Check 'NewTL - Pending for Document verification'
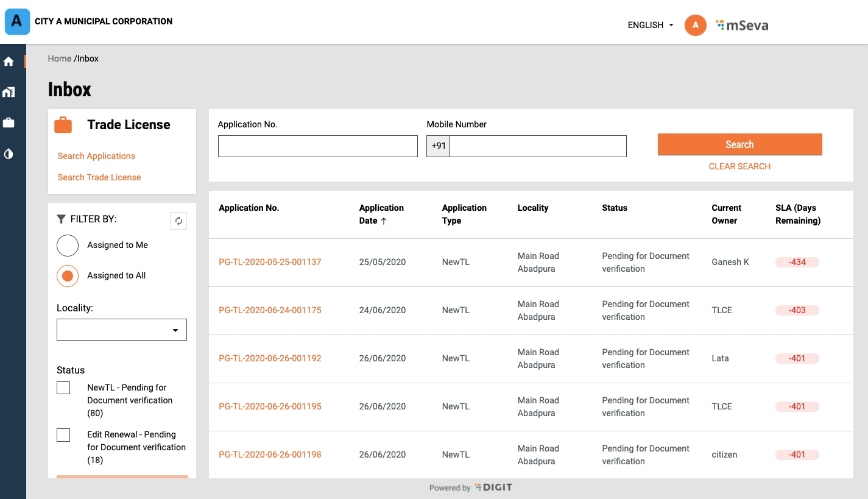The height and width of the screenshot is (499, 868). tap(63, 388)
